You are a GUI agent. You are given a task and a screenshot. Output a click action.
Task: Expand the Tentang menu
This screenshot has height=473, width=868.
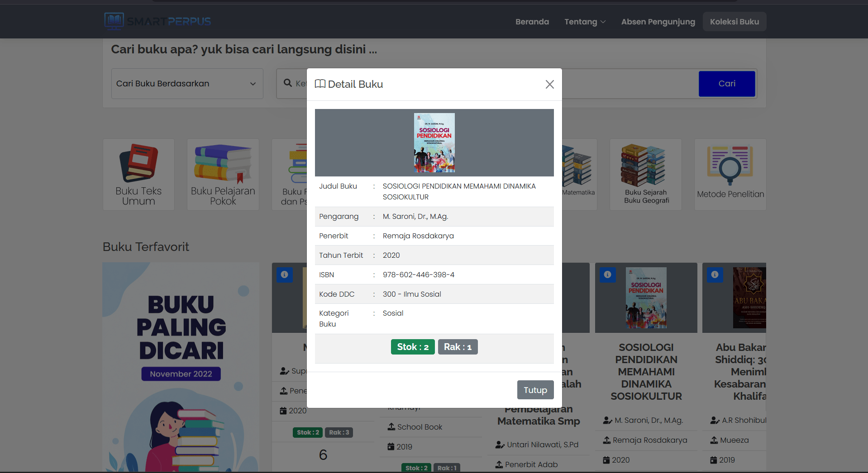point(585,22)
